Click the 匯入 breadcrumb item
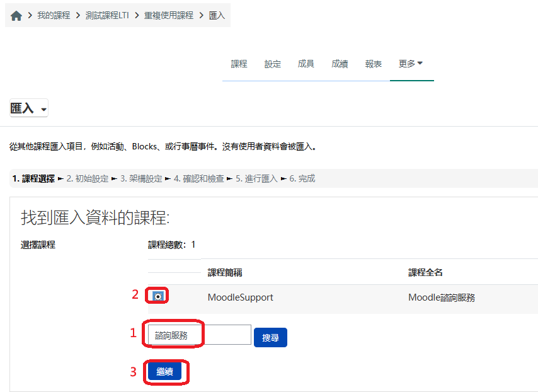The image size is (538, 392). pyautogui.click(x=217, y=16)
